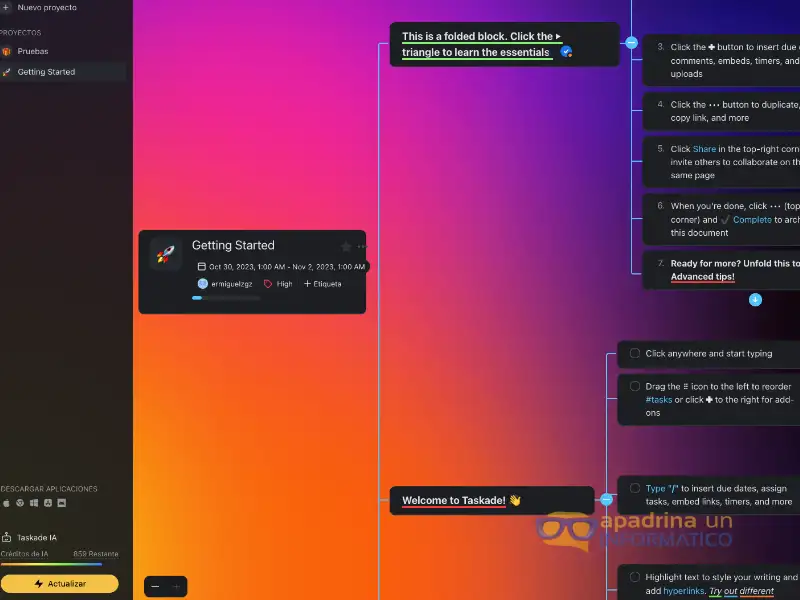
Task: Click the last download applications icon
Action: click(62, 503)
